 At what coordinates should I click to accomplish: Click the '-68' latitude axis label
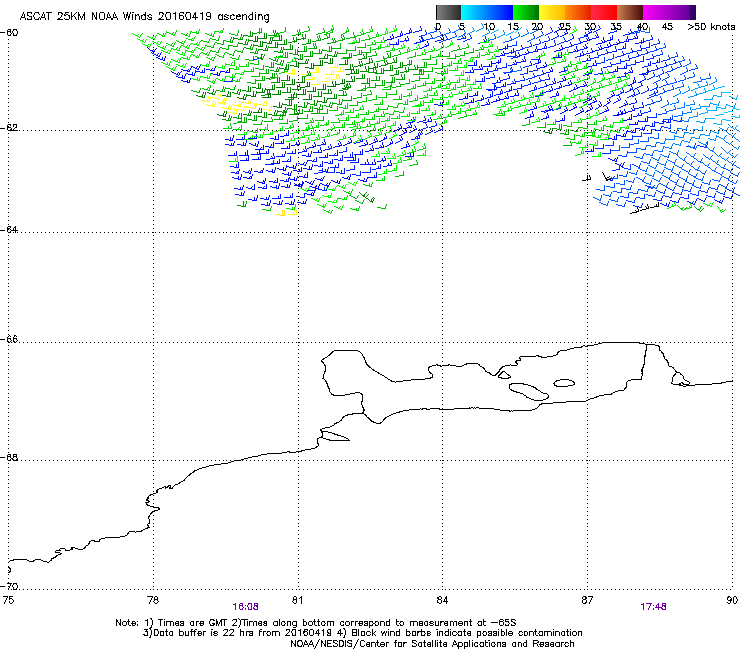coord(9,457)
